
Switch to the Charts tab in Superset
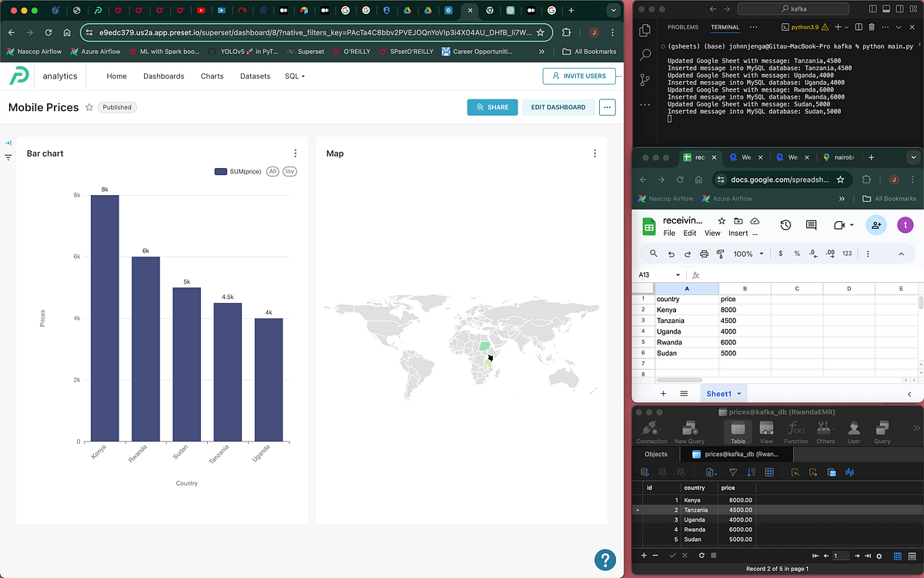point(212,76)
